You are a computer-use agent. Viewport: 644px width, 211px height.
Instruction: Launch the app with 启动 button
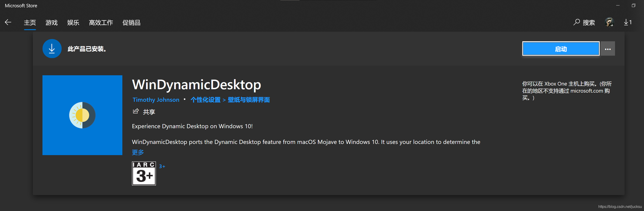[561, 48]
